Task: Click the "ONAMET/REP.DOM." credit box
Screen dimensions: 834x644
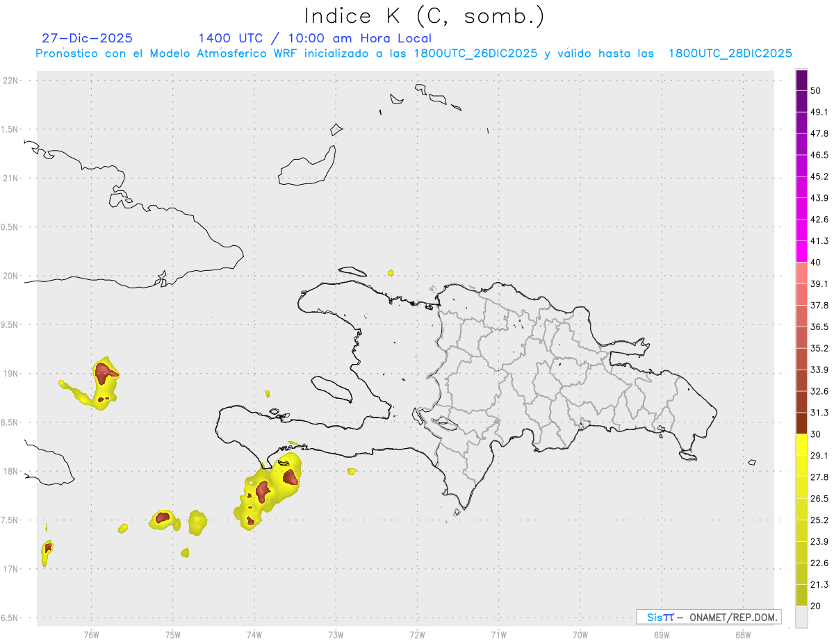Action: [709, 617]
